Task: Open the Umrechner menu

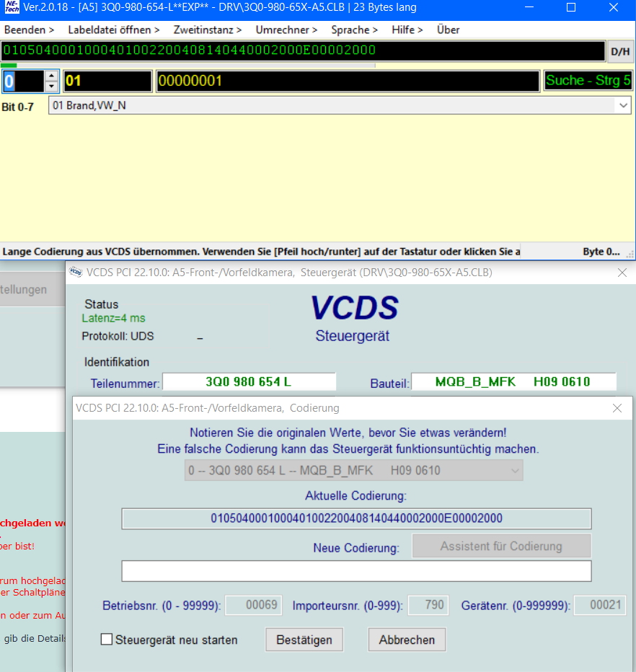Action: click(286, 30)
